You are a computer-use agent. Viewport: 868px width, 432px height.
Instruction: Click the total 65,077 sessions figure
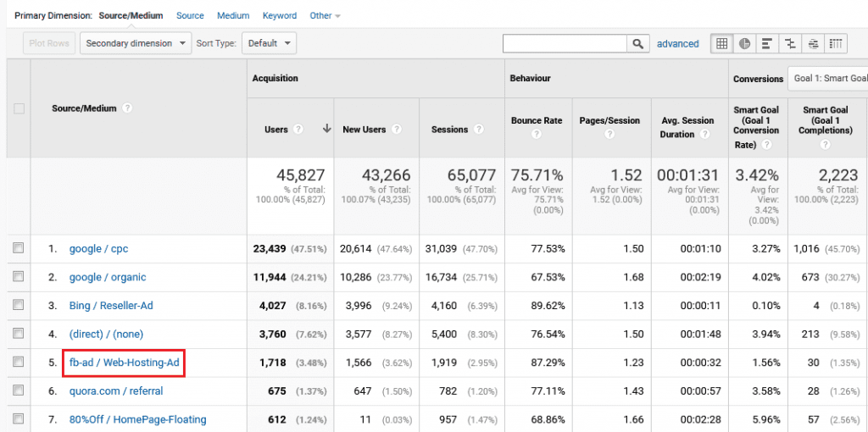[x=471, y=176]
